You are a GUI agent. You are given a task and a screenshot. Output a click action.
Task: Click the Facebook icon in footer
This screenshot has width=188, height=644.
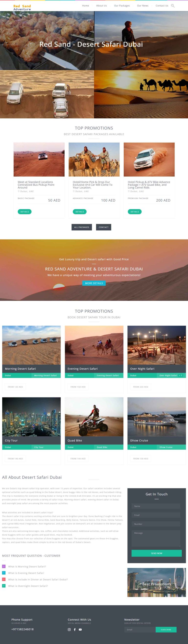coord(75,630)
